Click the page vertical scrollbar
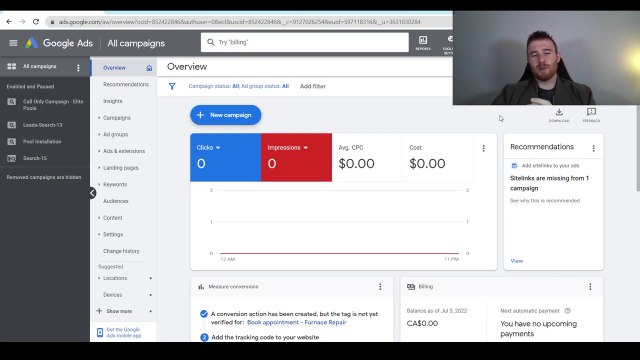This screenshot has height=360, width=640. [638, 148]
